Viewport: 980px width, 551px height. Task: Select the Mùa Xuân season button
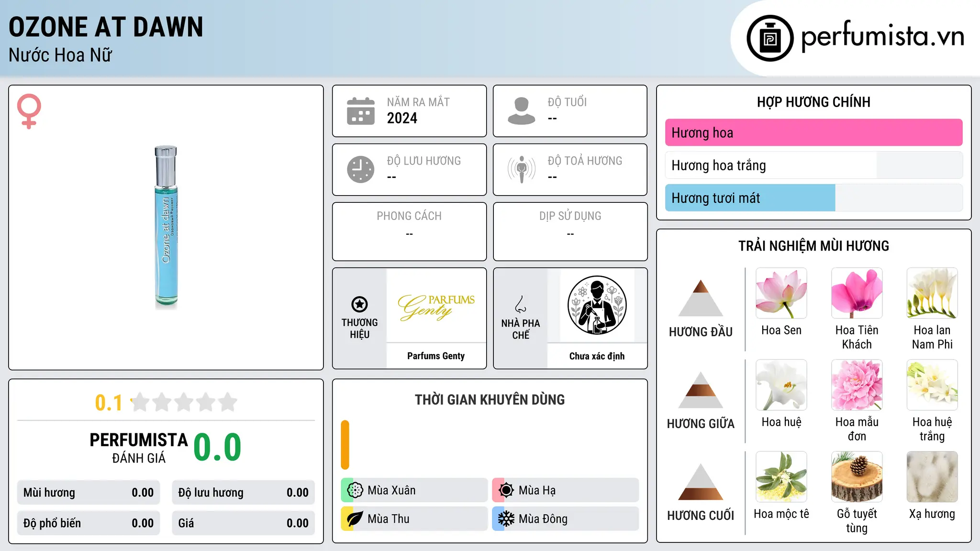(414, 490)
